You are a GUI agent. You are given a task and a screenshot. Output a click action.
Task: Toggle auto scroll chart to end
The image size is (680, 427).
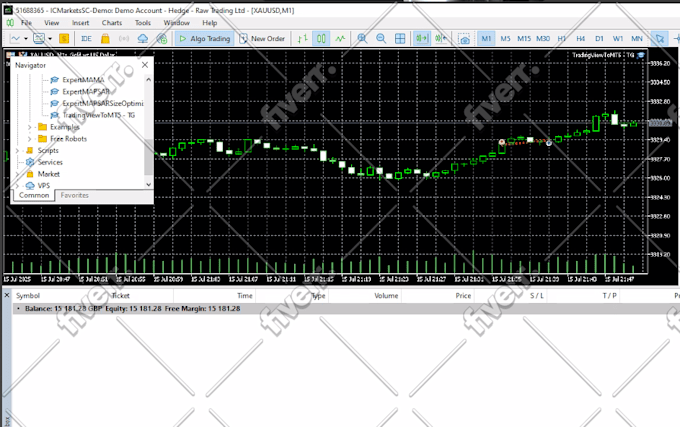(x=422, y=39)
